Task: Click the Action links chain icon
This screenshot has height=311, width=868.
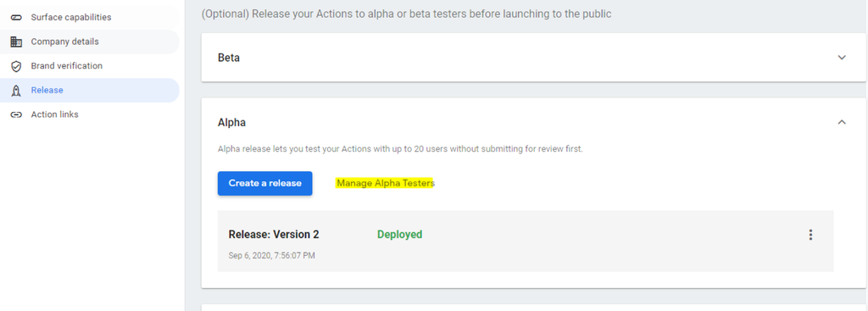Action: point(16,114)
